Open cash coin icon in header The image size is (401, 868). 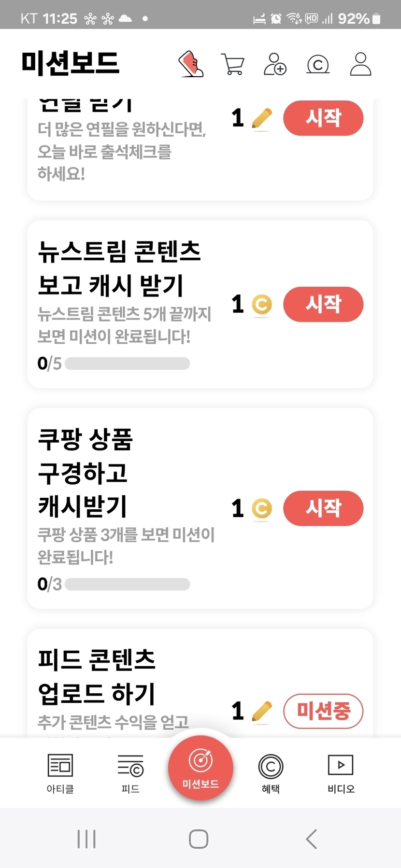[318, 64]
